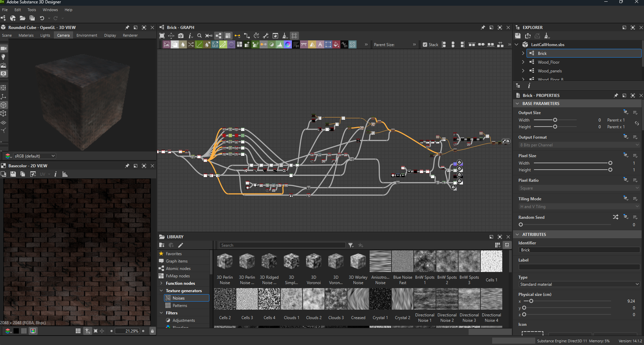Click the magnifier search icon in Graph toolbar
Screen dimensions: 644x345
199,36
